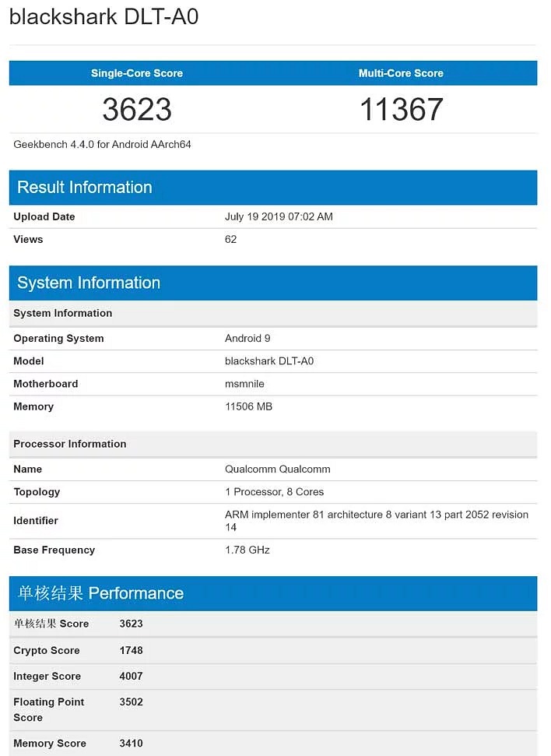The height and width of the screenshot is (756, 551).
Task: Select the Integer Score value 4007
Action: pos(131,676)
